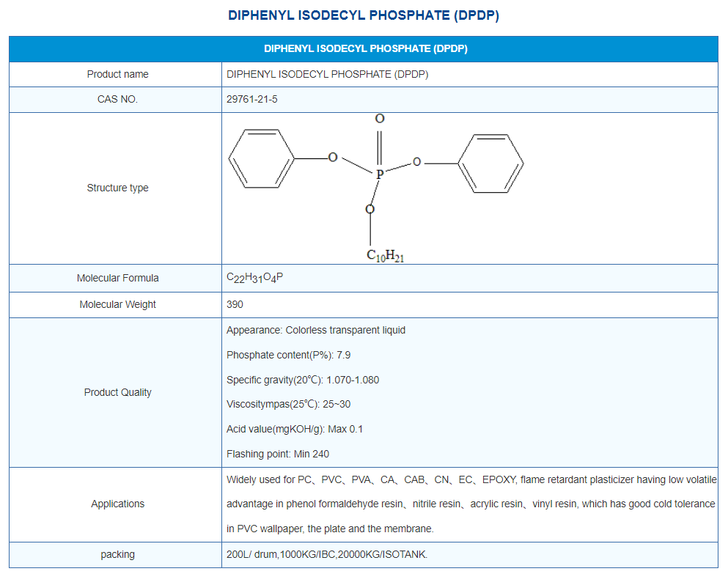
Task: Click the Molecular Formula label cell
Action: pyautogui.click(x=117, y=278)
